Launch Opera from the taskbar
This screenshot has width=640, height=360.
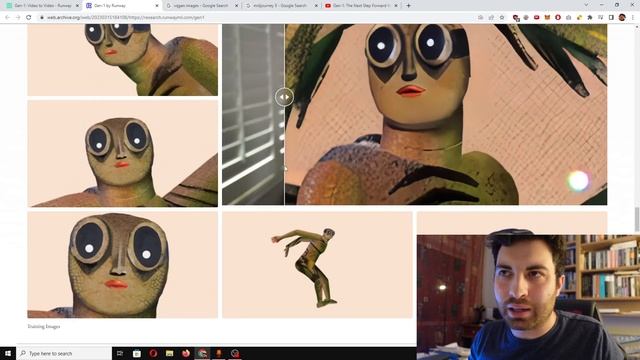[153, 353]
